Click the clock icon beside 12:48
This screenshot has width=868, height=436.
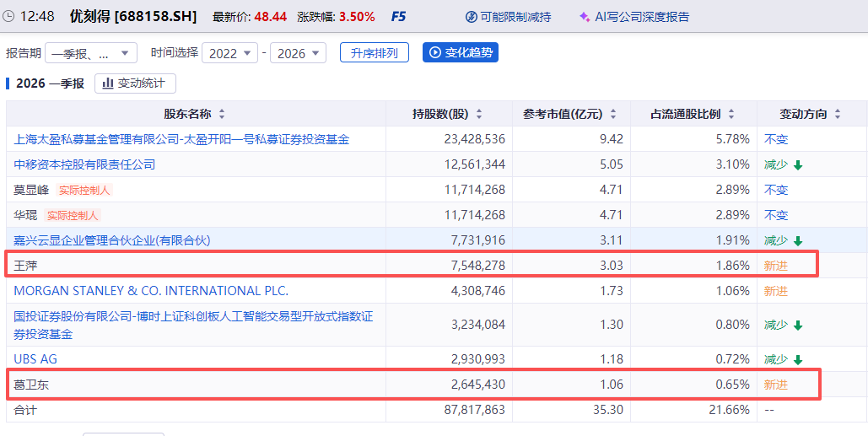[x=8, y=17]
